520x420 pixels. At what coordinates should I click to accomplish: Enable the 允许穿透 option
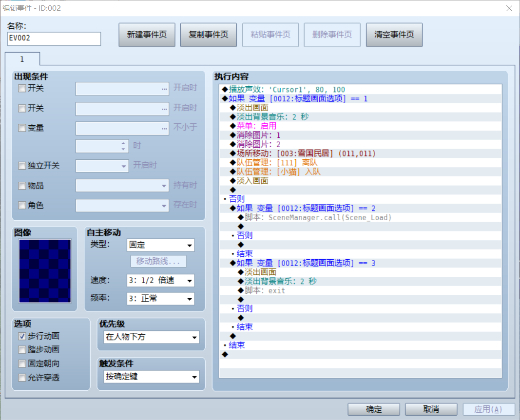22,378
